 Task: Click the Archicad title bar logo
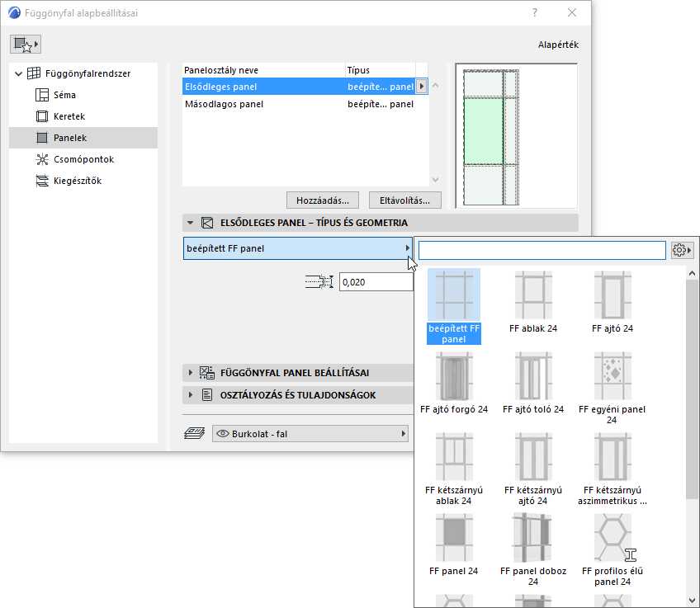click(14, 13)
